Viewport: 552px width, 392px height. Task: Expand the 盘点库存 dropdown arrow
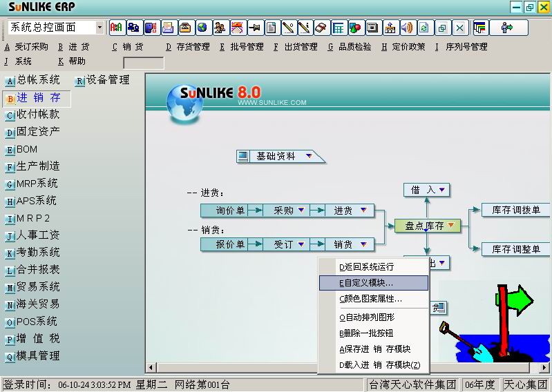(451, 225)
